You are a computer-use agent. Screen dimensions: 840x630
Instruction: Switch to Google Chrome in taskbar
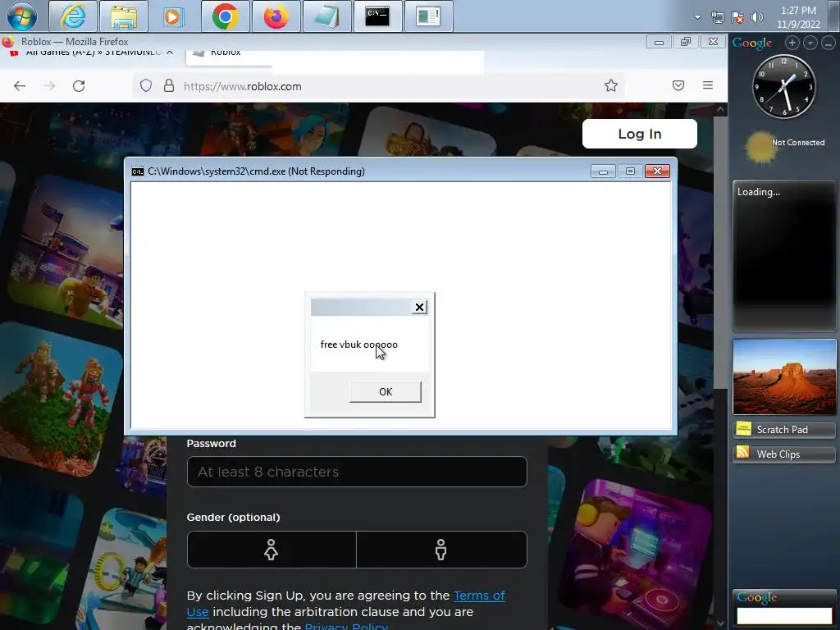pos(226,16)
